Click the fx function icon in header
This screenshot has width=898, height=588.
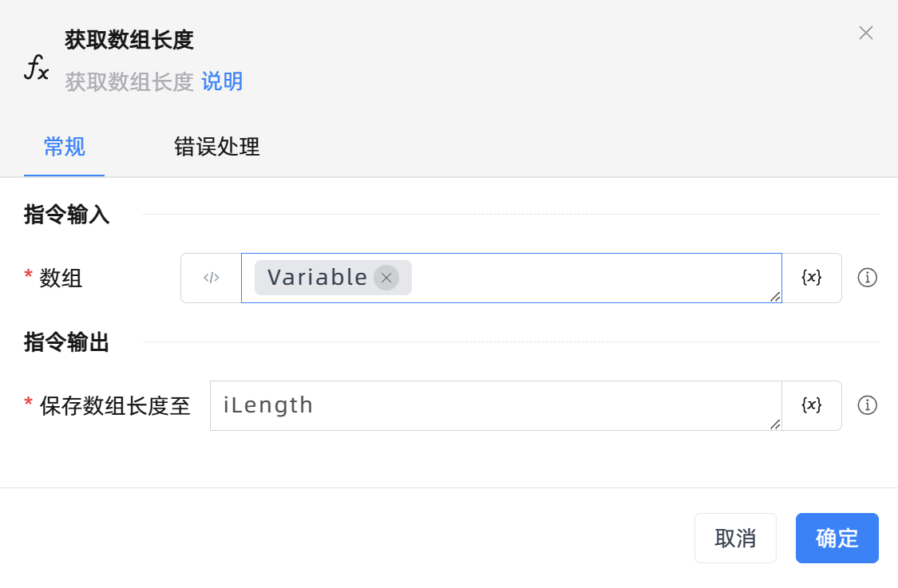36,69
